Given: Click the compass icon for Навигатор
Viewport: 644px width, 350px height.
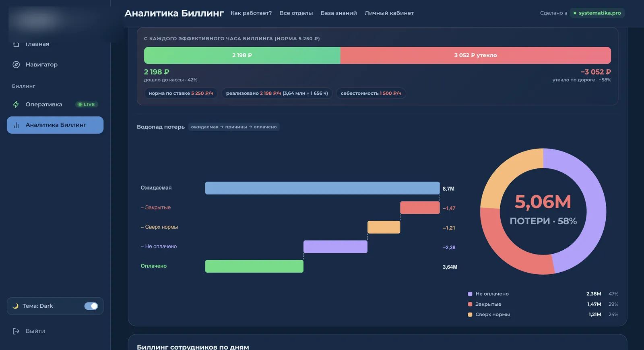Looking at the screenshot, I should 16,64.
